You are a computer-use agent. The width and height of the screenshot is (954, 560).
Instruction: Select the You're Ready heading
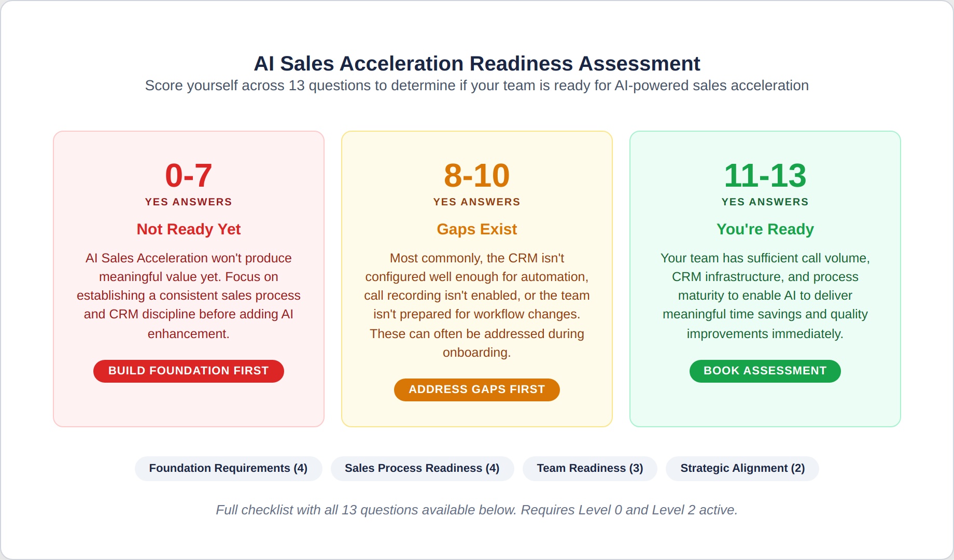765,229
